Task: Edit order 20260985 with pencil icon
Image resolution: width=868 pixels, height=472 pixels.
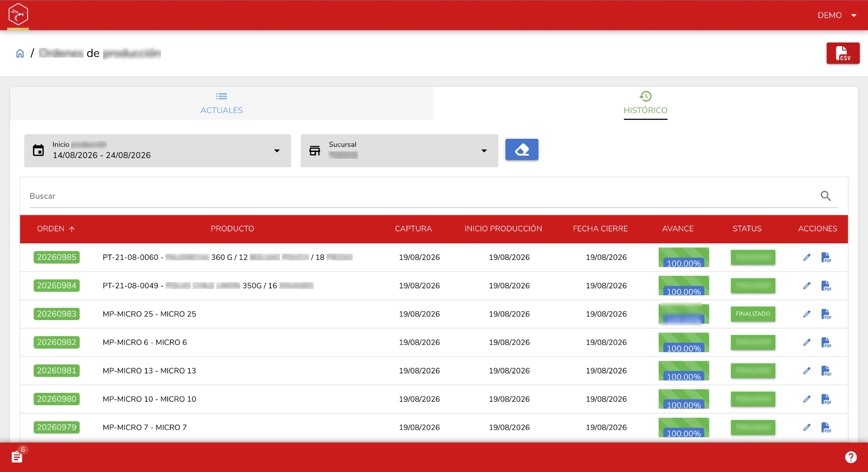Action: tap(807, 257)
